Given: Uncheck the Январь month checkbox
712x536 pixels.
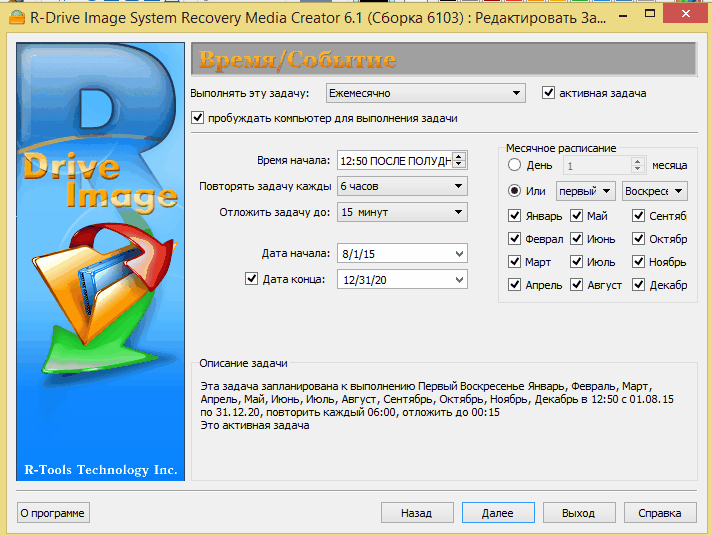Looking at the screenshot, I should [x=514, y=215].
